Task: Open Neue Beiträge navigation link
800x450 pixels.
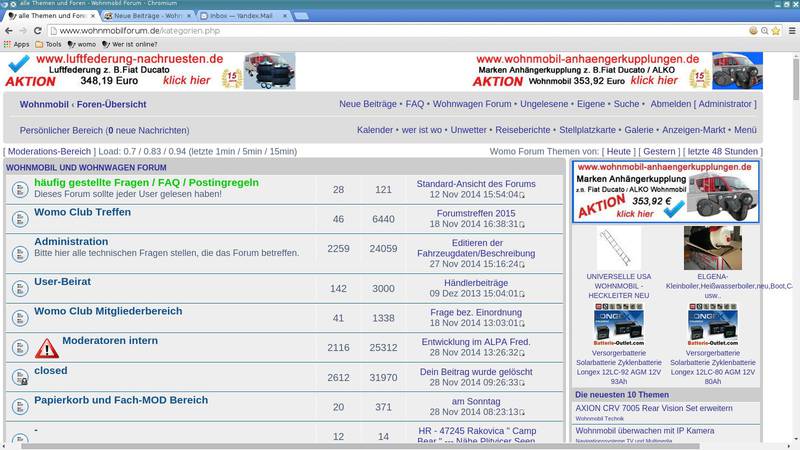Action: click(367, 104)
